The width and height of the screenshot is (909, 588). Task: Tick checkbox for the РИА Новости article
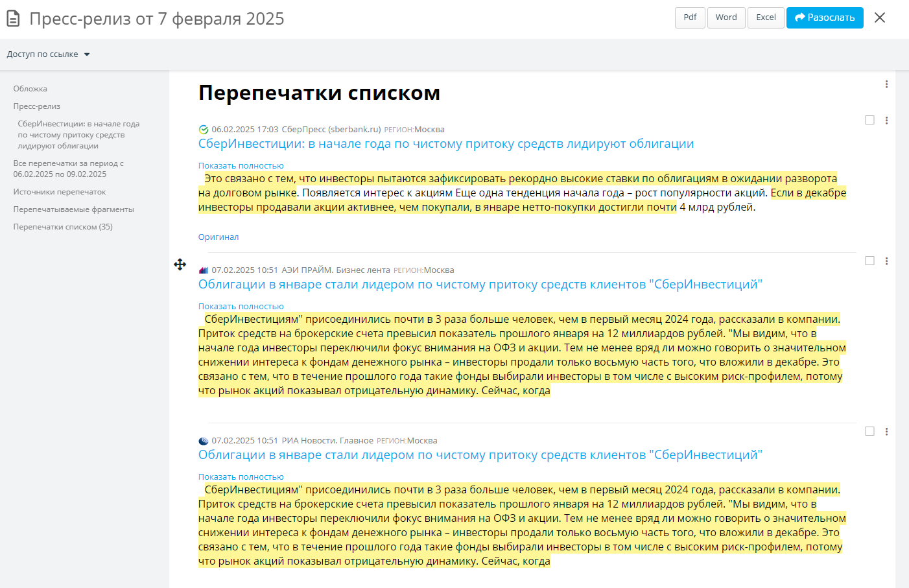click(869, 431)
